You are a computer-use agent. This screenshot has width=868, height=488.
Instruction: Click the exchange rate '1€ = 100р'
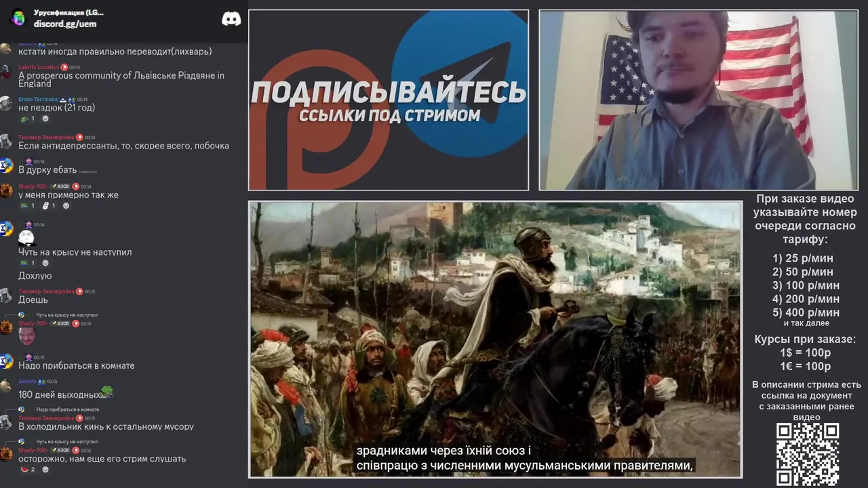click(806, 367)
